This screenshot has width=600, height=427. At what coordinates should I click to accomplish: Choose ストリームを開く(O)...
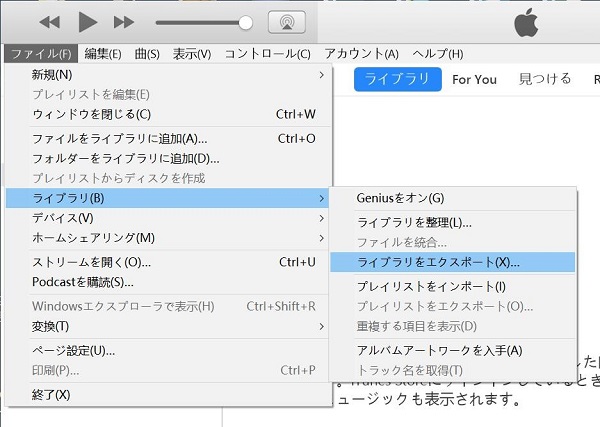(x=167, y=262)
